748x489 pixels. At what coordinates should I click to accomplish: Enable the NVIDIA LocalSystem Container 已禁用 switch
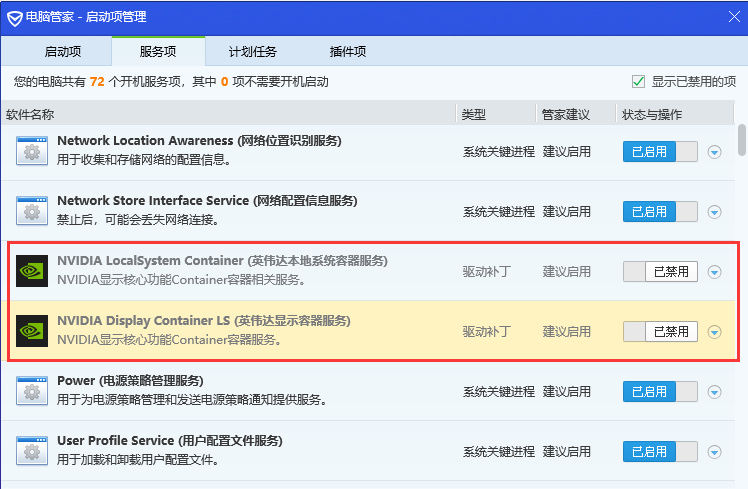(660, 271)
